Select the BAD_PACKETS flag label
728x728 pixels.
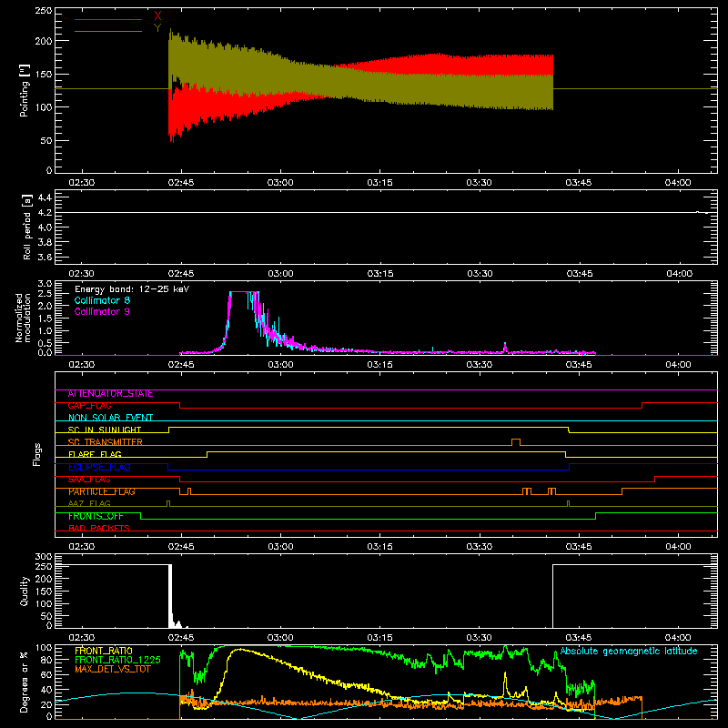tap(99, 529)
